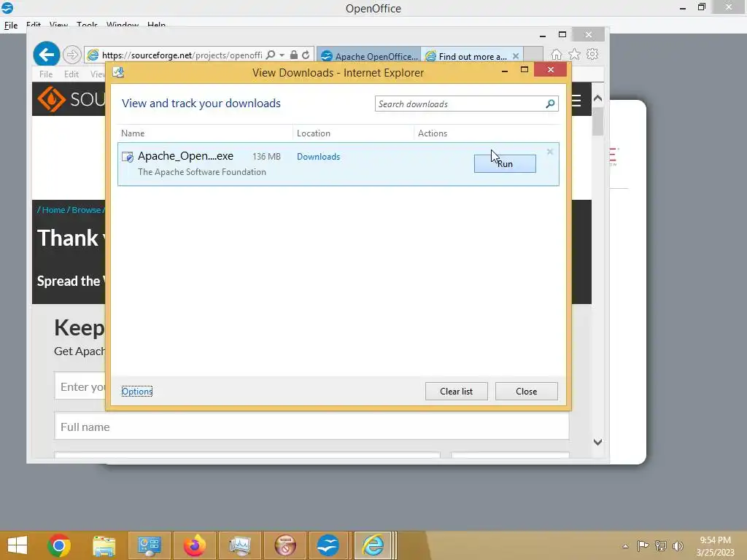Open the Downloads location link
This screenshot has height=560, width=747.
(318, 157)
